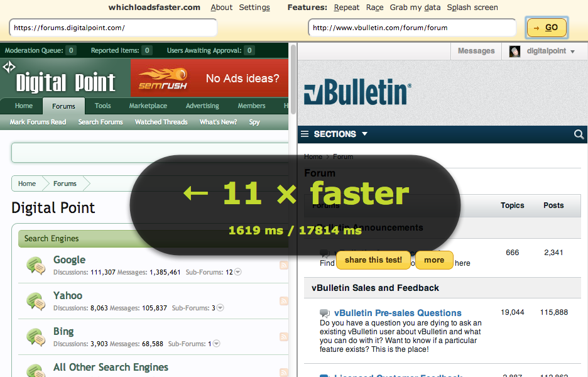Open vBulletin Pre-sales Questions forum
The height and width of the screenshot is (377, 588).
coord(398,313)
